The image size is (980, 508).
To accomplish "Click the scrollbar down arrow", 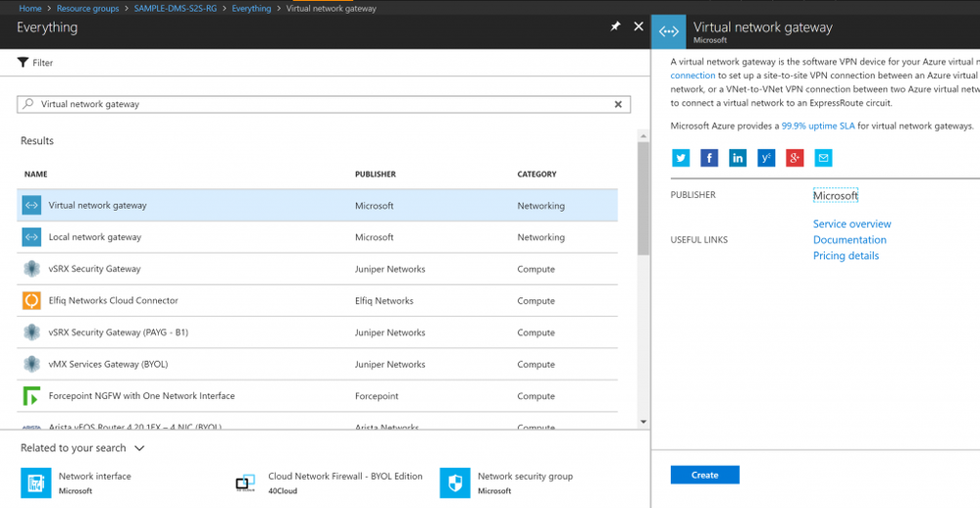I will click(x=644, y=422).
